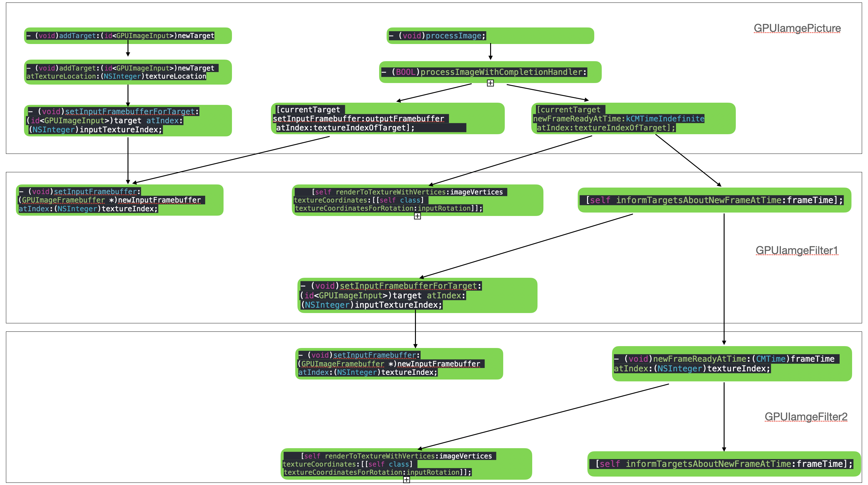Select setInputFramebufferForTarget node in Filter1 section

point(417,295)
